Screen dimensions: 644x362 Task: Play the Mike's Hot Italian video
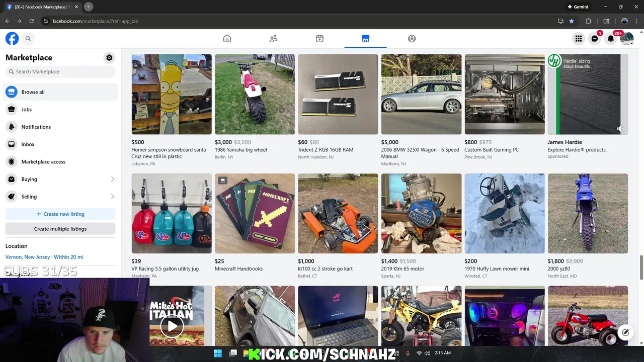click(x=173, y=326)
